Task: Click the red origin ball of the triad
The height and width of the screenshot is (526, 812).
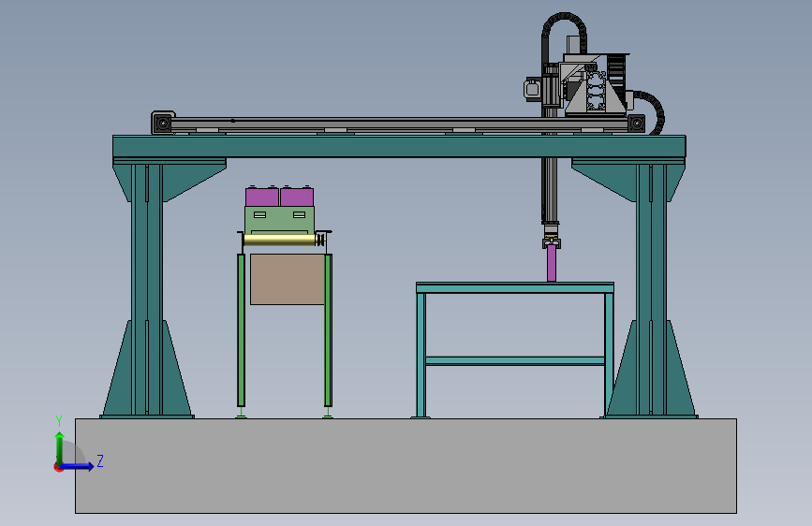Action: click(x=58, y=467)
